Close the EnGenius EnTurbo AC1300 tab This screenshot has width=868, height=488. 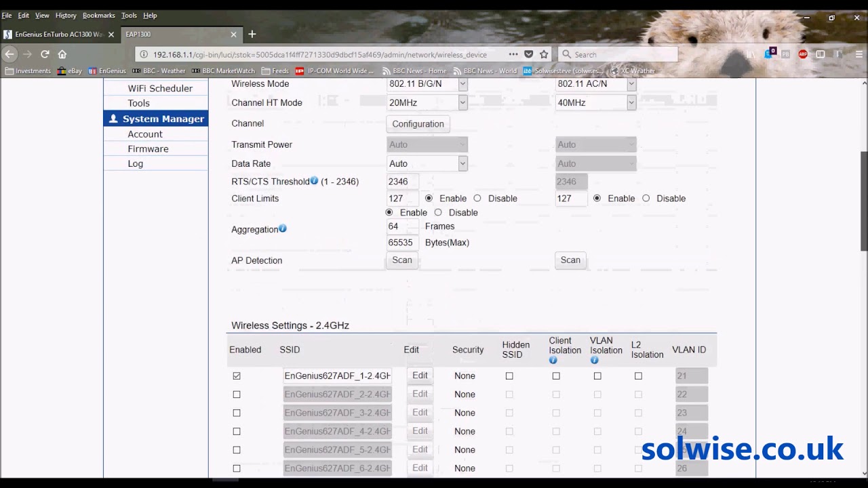point(111,34)
